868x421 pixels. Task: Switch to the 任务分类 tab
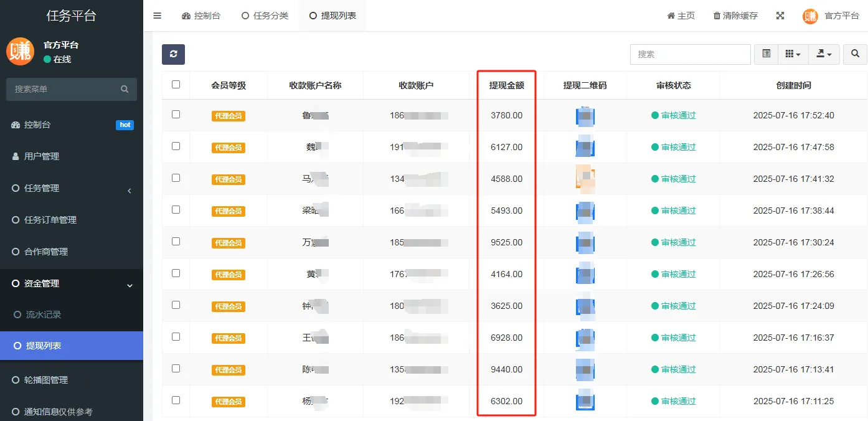[265, 16]
